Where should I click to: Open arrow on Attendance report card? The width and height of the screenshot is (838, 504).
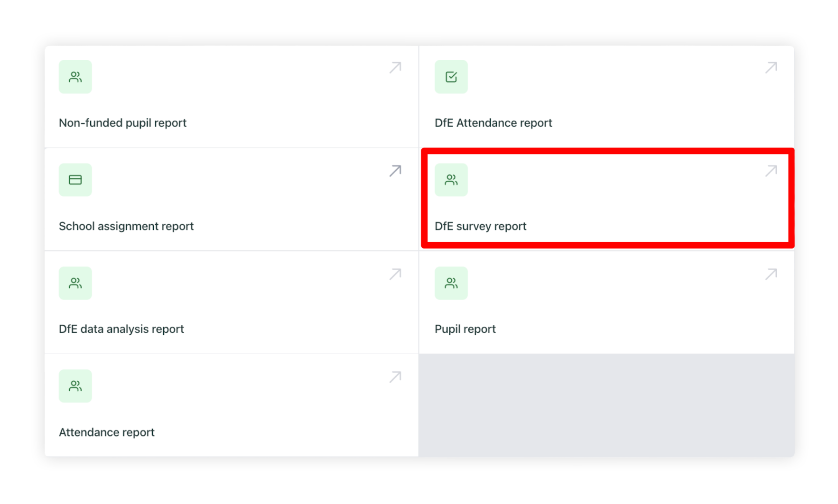click(x=395, y=377)
